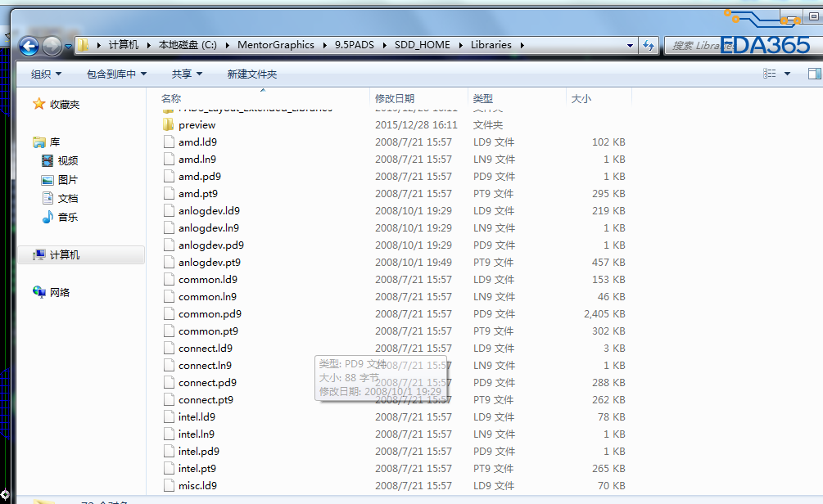The width and height of the screenshot is (823, 504).
Task: Click the 2,405 KB size cell
Action: coord(604,314)
